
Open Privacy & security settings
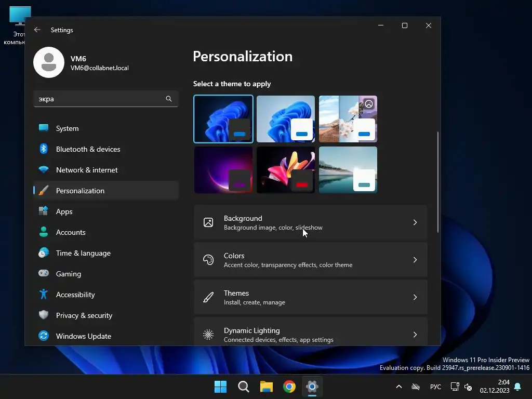pos(106,315)
